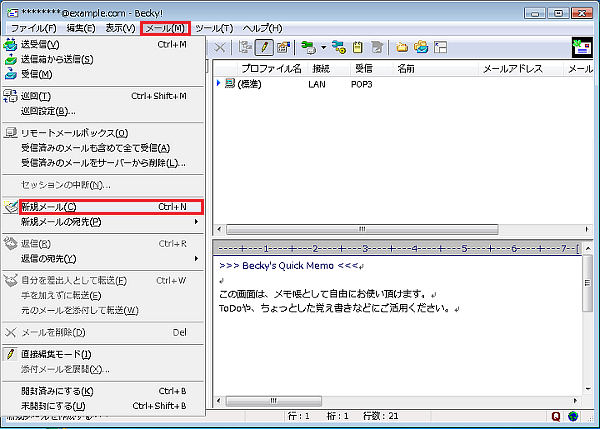Open the メール(M) menu
The image size is (600, 429).
165,28
